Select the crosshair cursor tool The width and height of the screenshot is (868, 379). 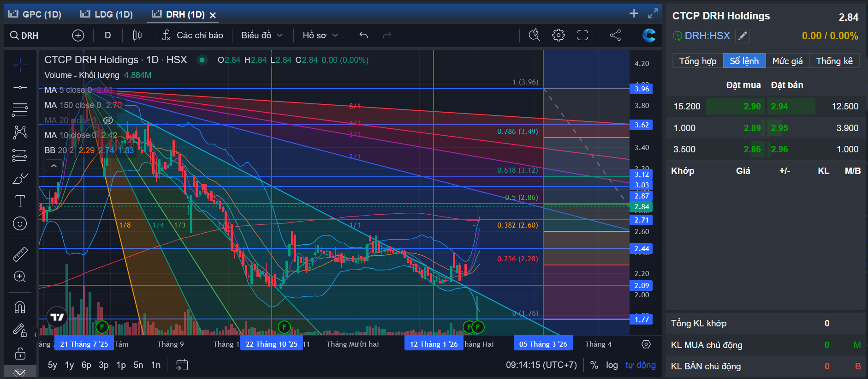pyautogui.click(x=19, y=65)
